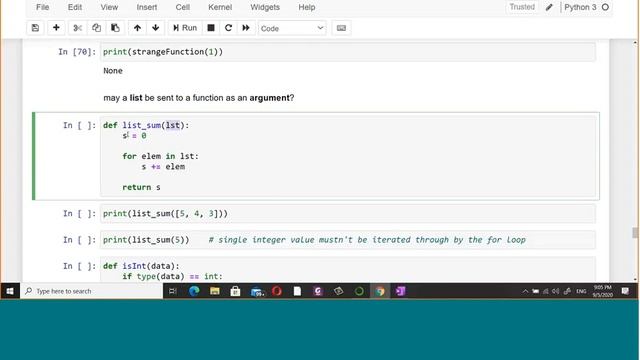640x360 pixels.
Task: Move the selected cell up
Action: [137, 28]
